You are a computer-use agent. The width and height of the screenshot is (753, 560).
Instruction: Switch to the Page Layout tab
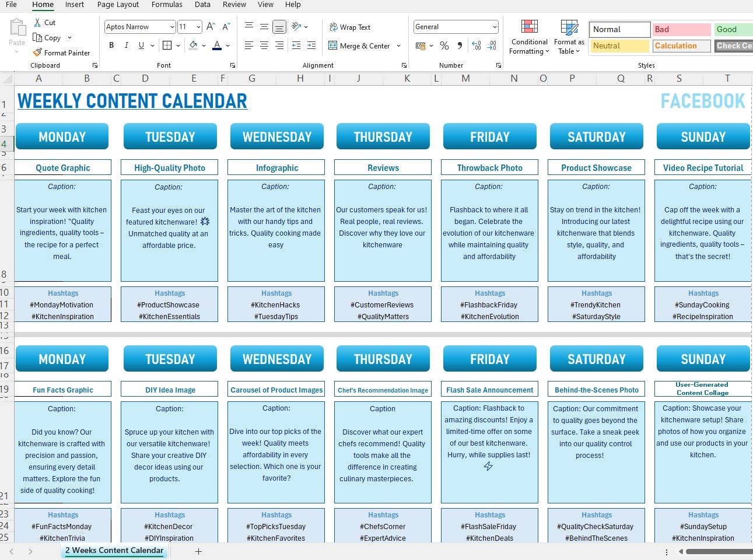coord(118,5)
